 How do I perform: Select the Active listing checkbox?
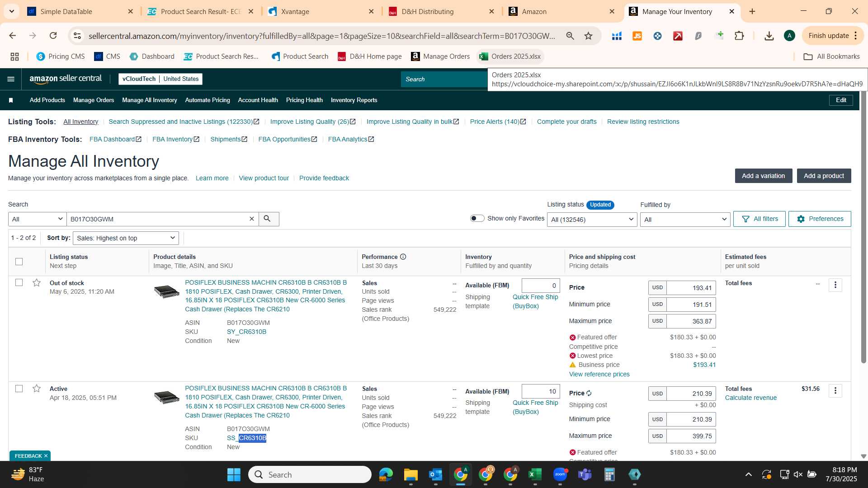coord(19,389)
